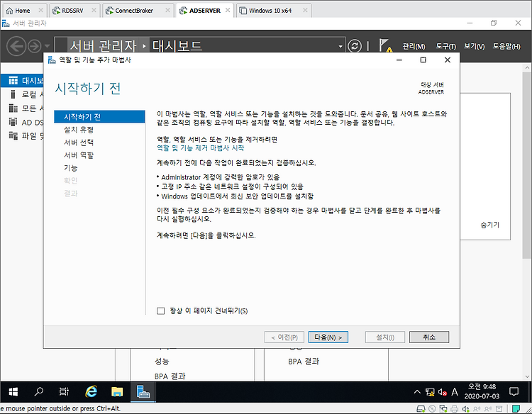Open Task View on taskbar
This screenshot has width=532, height=414.
point(64,392)
